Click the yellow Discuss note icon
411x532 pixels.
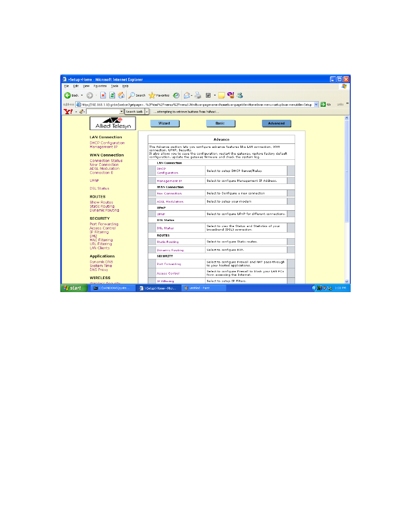[x=221, y=95]
